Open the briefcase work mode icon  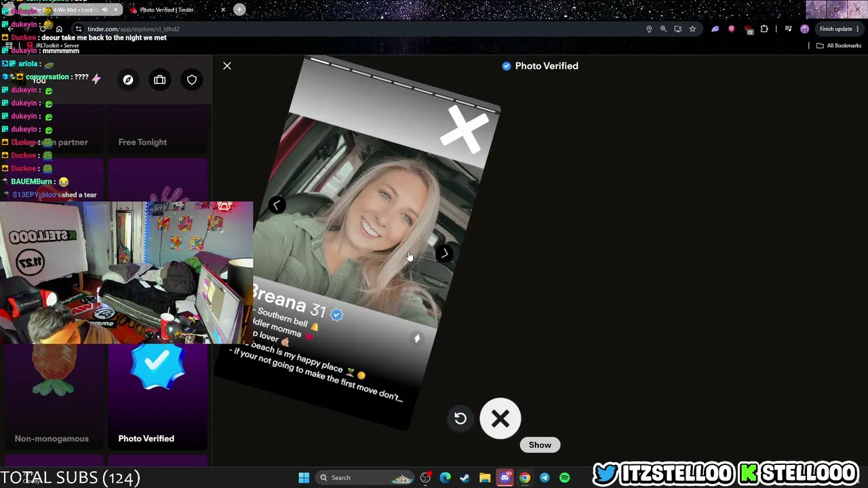click(160, 80)
